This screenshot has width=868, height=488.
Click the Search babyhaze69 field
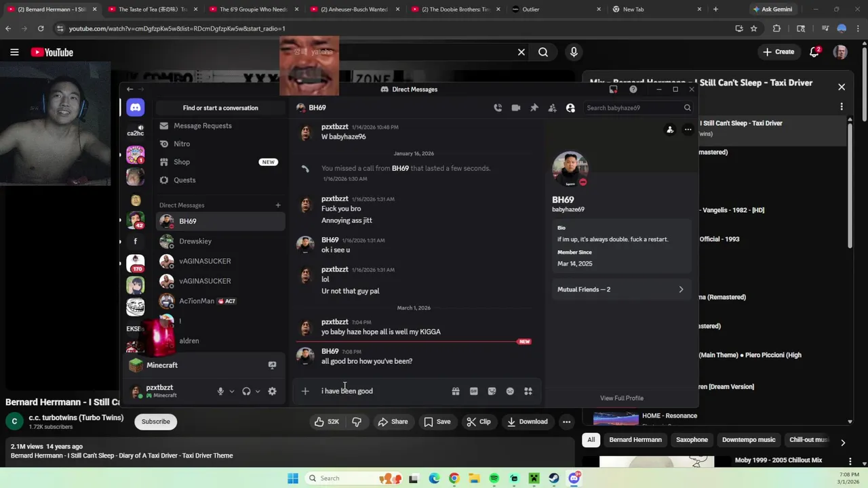click(638, 108)
